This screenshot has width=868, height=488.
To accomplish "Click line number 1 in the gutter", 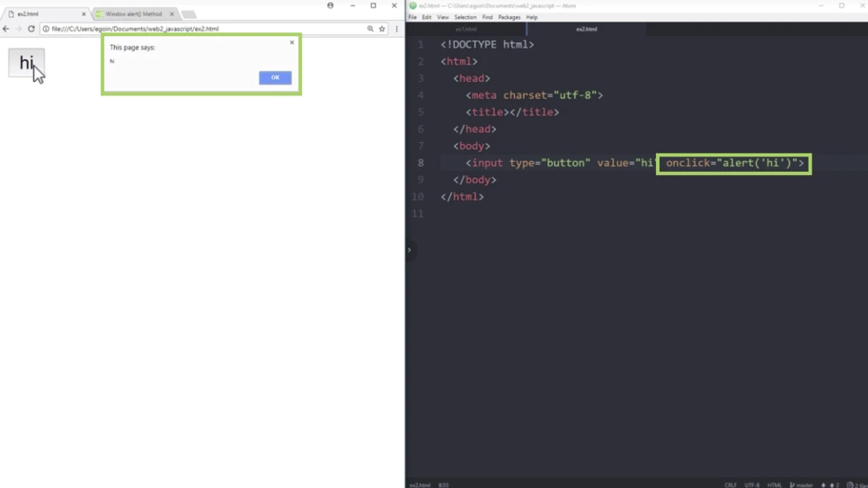I will click(x=421, y=44).
